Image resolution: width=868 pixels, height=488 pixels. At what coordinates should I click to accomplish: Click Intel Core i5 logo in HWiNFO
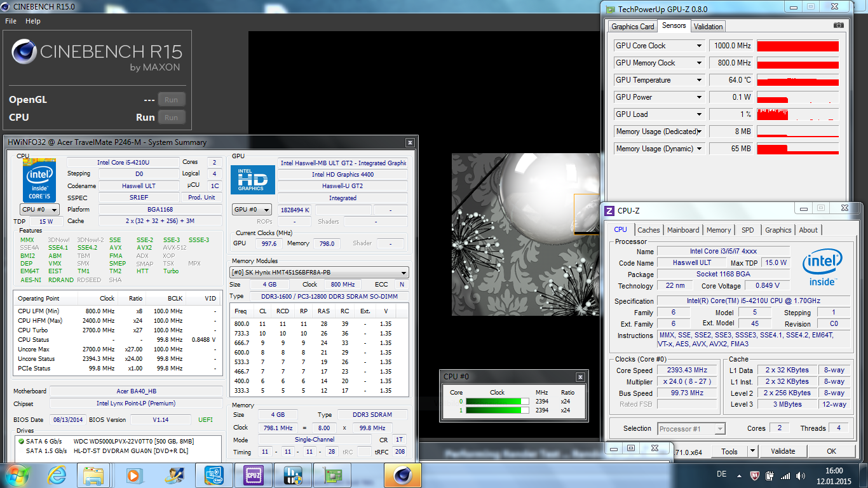39,180
